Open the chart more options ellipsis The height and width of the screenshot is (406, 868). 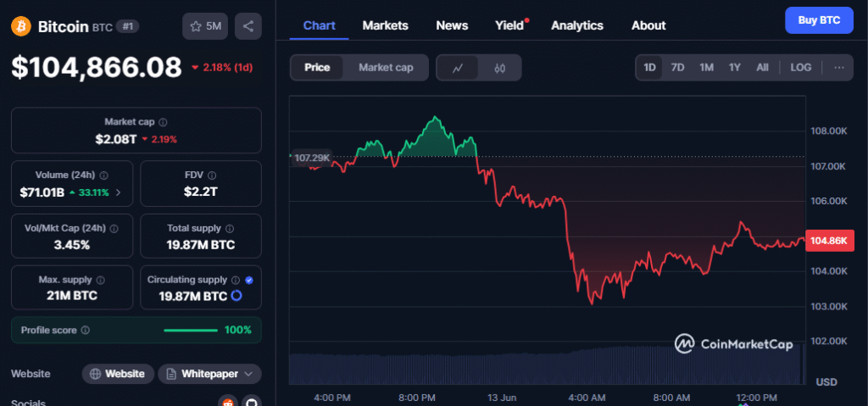838,68
